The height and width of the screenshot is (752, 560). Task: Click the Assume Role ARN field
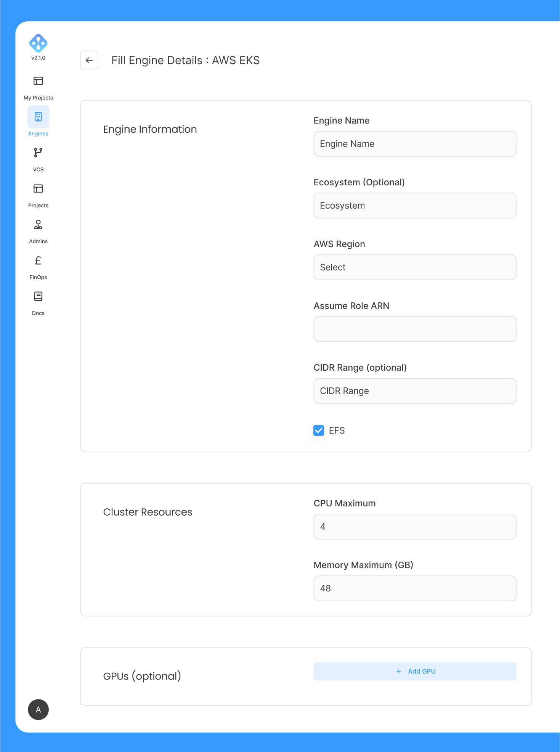pos(415,329)
